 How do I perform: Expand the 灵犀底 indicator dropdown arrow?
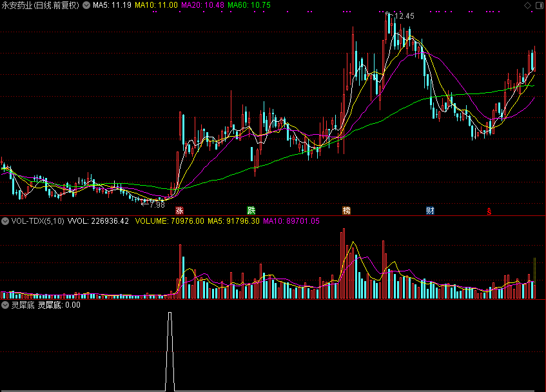(x=5, y=306)
